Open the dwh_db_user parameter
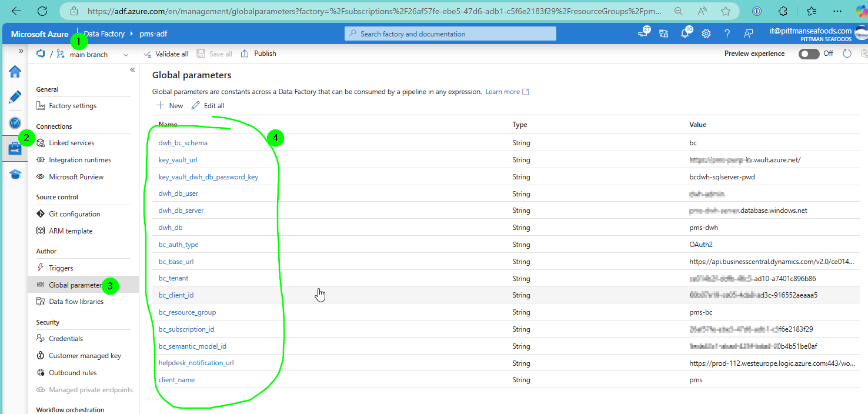The image size is (868, 414). pos(178,193)
